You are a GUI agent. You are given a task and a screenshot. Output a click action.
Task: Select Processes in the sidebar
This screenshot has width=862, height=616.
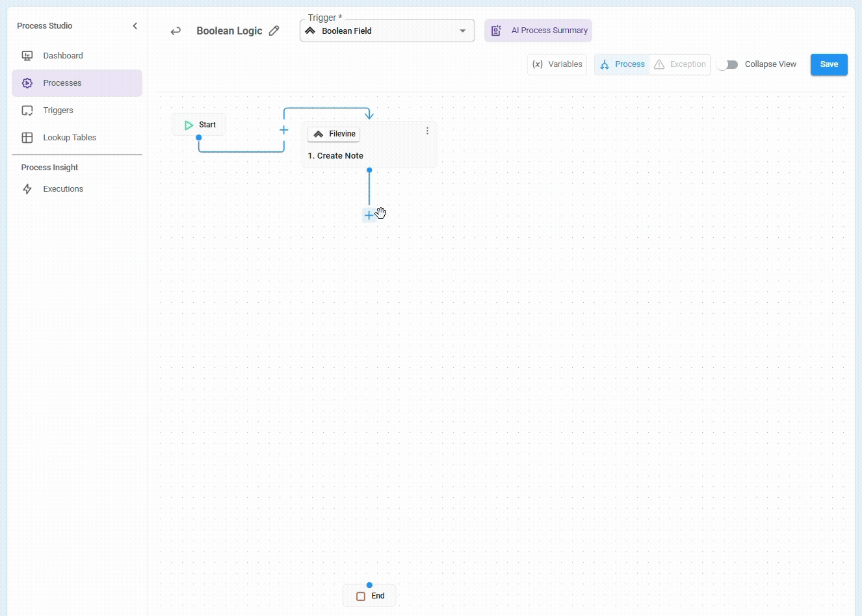[62, 83]
